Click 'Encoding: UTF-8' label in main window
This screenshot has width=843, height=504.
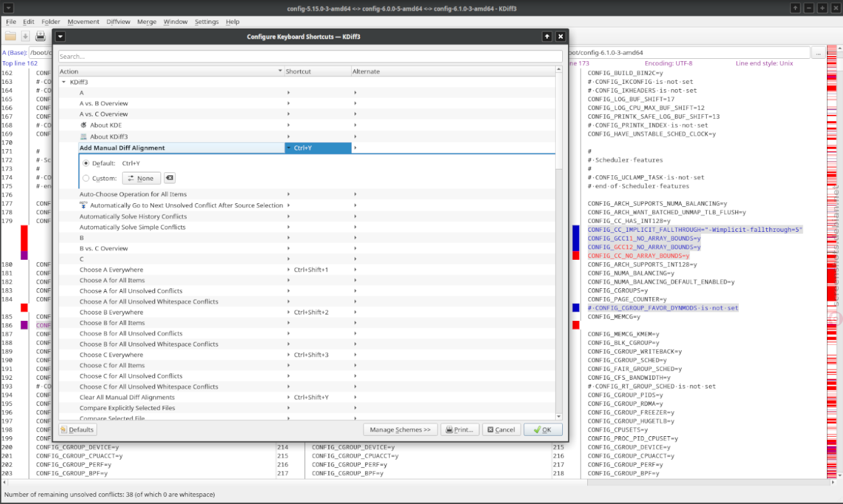click(x=668, y=63)
